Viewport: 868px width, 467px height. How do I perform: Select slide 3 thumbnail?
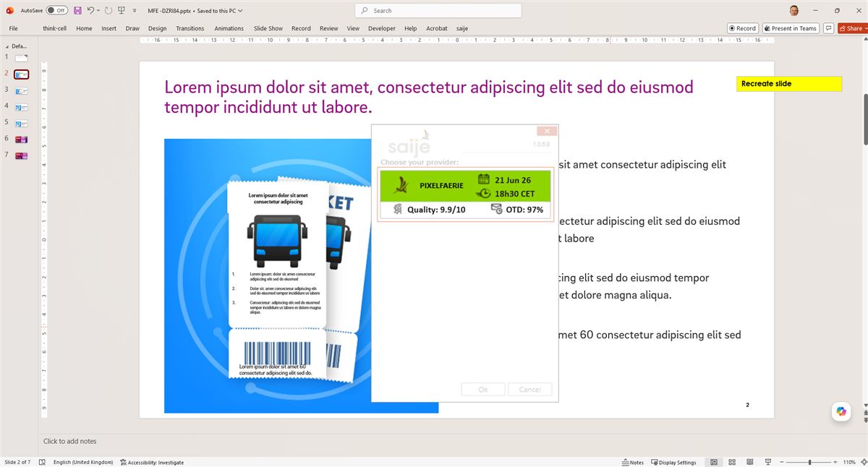point(22,91)
